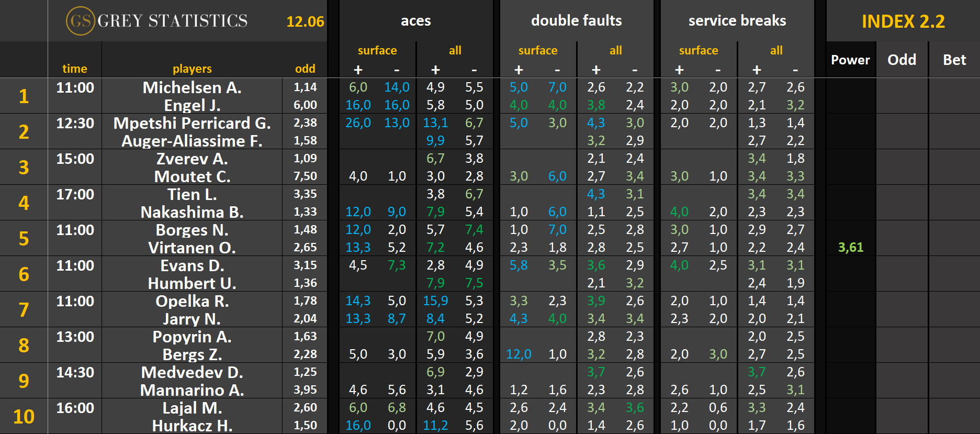Click surface subheader under double faults
The width and height of the screenshot is (980, 434).
(x=538, y=50)
